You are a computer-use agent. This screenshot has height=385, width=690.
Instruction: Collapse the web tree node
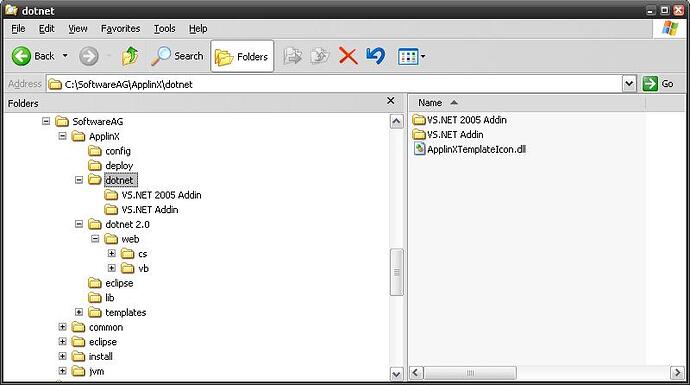click(x=95, y=239)
